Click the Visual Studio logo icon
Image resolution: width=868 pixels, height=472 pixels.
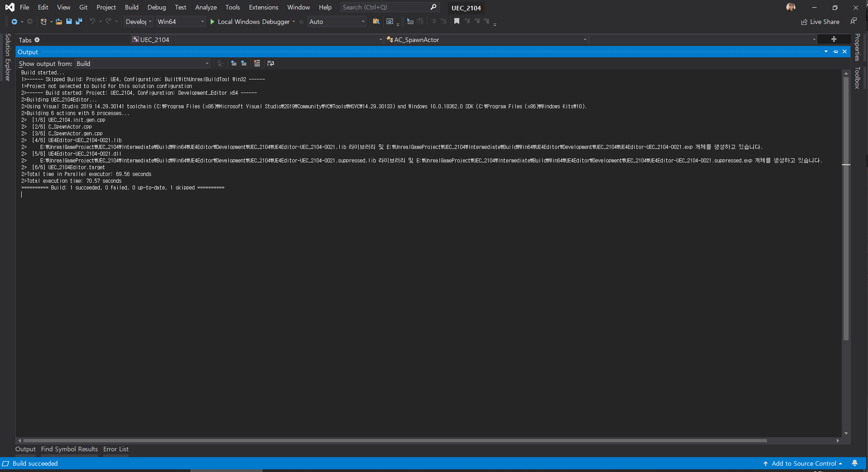coord(9,7)
